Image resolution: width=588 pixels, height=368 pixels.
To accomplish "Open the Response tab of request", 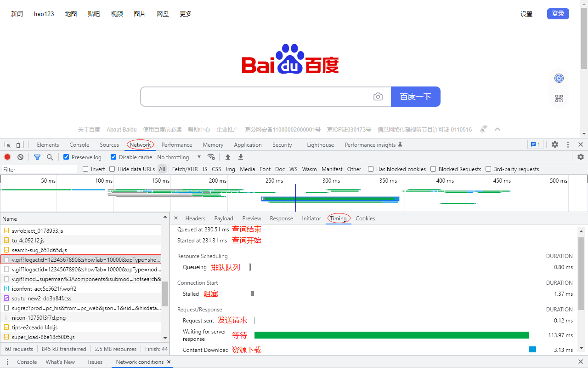I will click(x=281, y=218).
